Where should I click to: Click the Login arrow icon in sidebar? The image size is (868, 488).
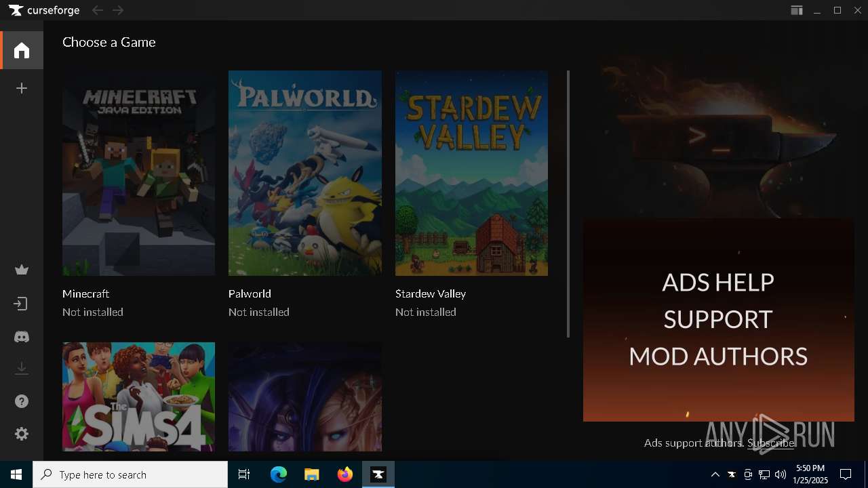22,304
